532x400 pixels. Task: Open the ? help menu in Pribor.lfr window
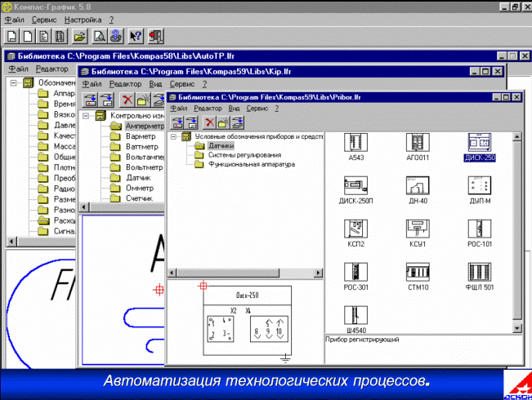277,109
